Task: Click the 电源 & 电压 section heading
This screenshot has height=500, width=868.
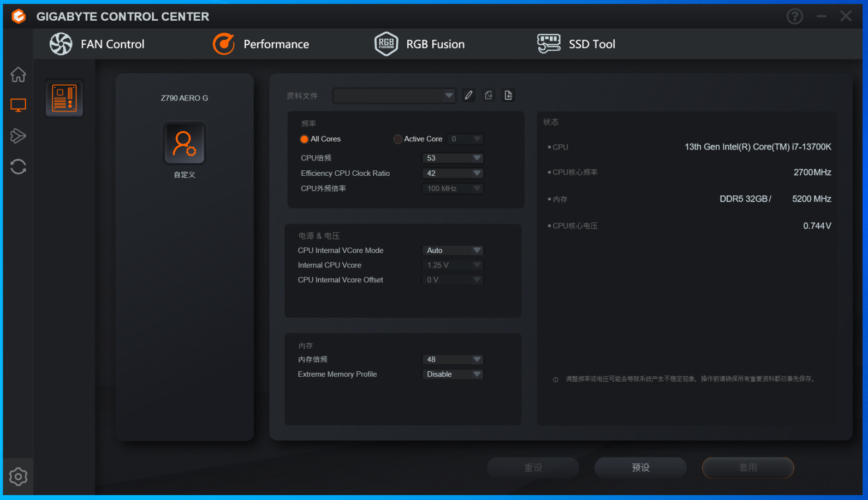Action: click(319, 236)
